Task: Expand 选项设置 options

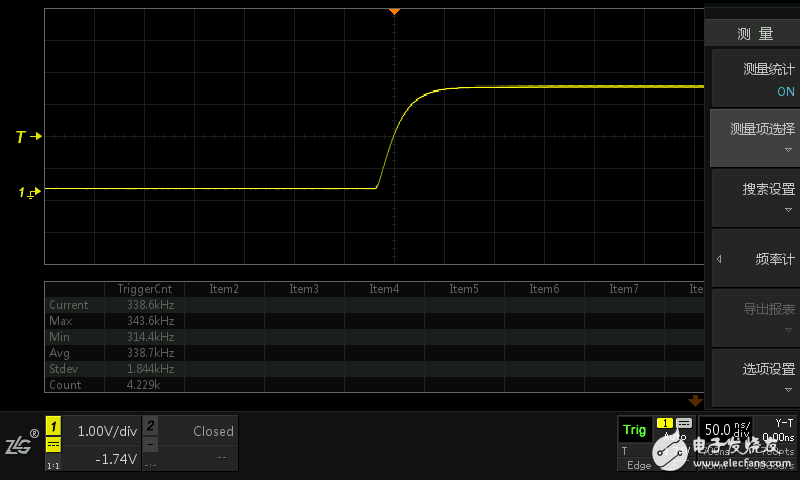Action: click(755, 376)
